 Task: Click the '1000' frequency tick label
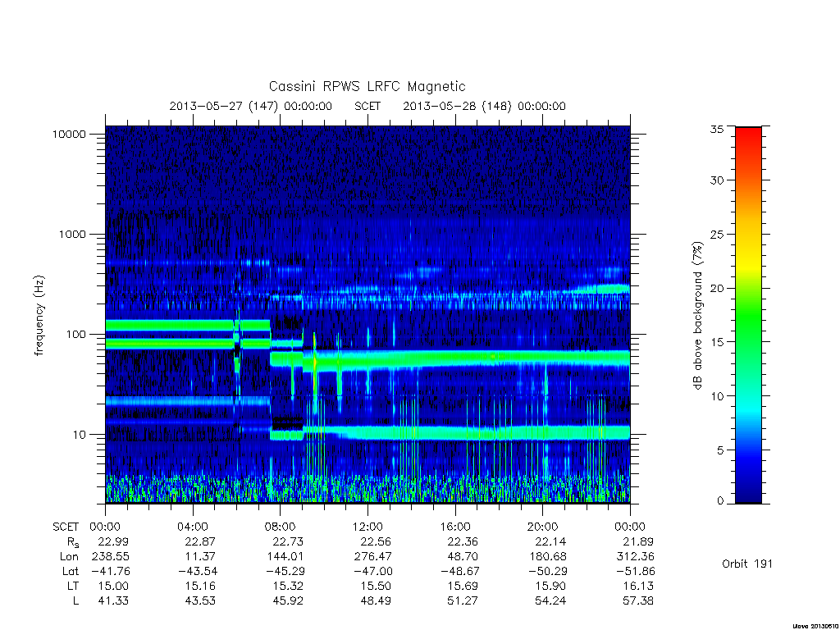[x=72, y=234]
